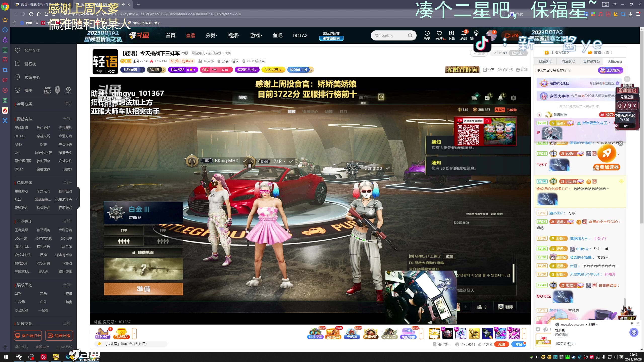Expand the activity icons list arrow
The image size is (644, 362).
(x=421, y=334)
